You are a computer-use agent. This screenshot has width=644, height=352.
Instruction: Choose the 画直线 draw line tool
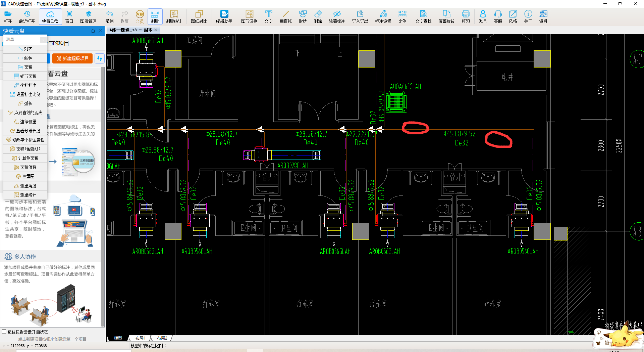point(285,17)
